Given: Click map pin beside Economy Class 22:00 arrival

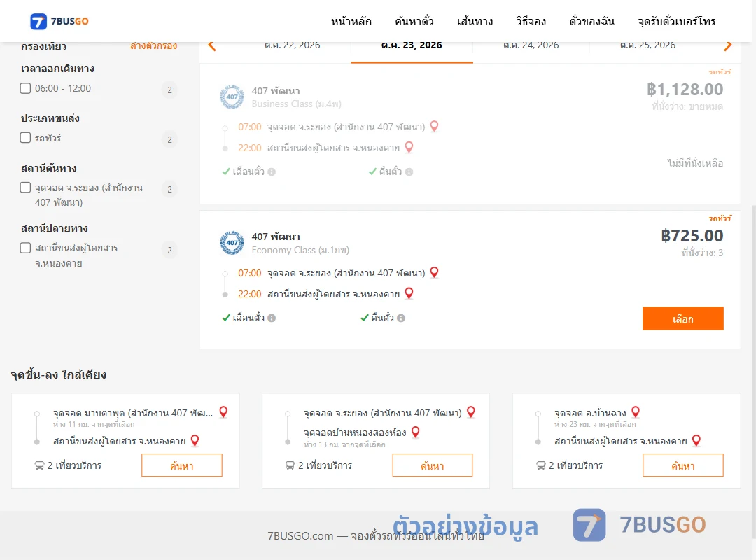Looking at the screenshot, I should coord(409,293).
